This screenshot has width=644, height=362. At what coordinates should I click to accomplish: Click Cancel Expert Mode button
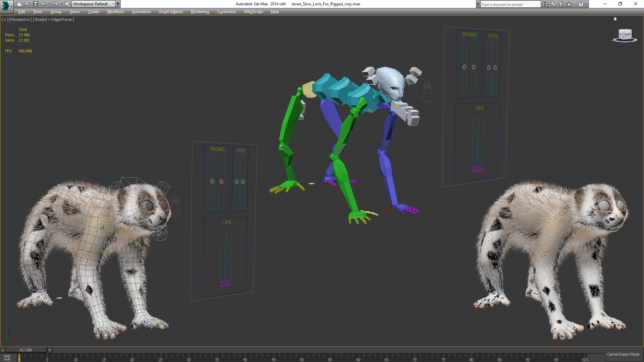(623, 354)
